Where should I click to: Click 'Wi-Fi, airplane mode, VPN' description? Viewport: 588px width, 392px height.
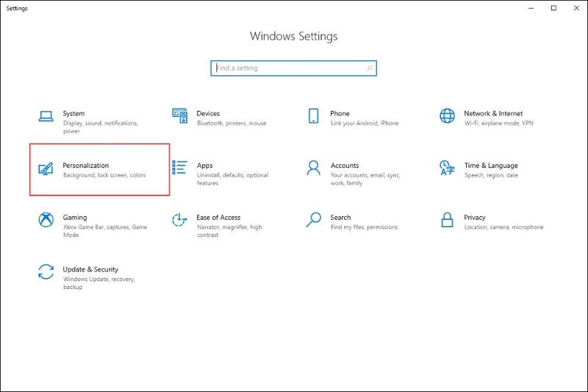coord(499,123)
